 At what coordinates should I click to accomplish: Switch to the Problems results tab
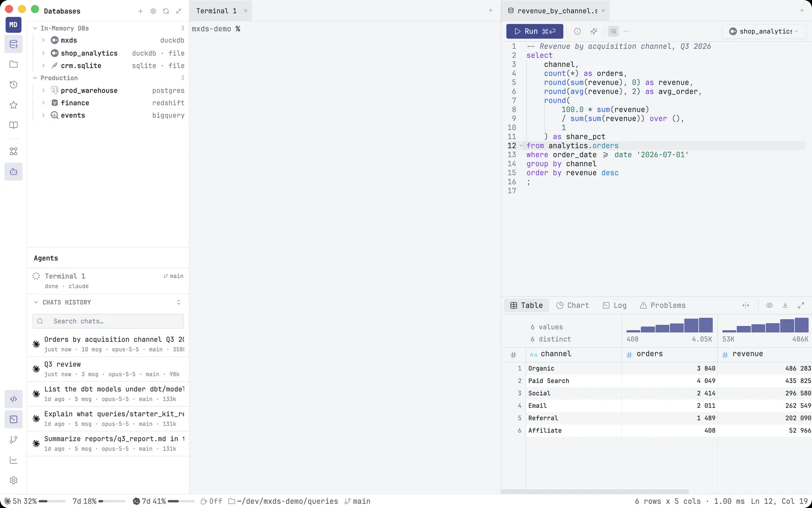point(663,305)
